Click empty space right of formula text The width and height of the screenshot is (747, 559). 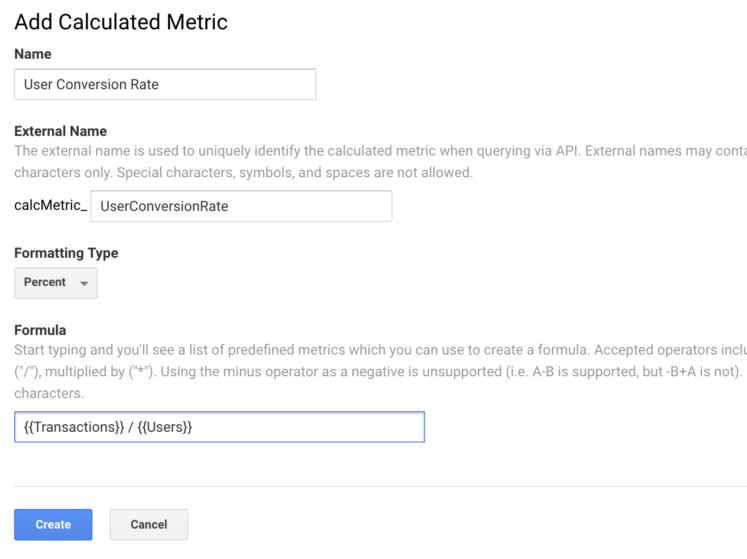[x=310, y=427]
